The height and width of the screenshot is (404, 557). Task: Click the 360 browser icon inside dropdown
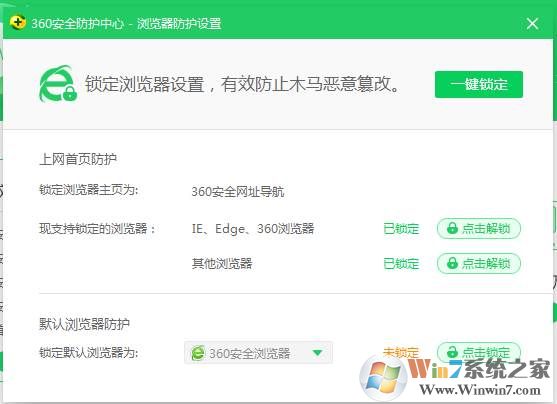click(198, 353)
